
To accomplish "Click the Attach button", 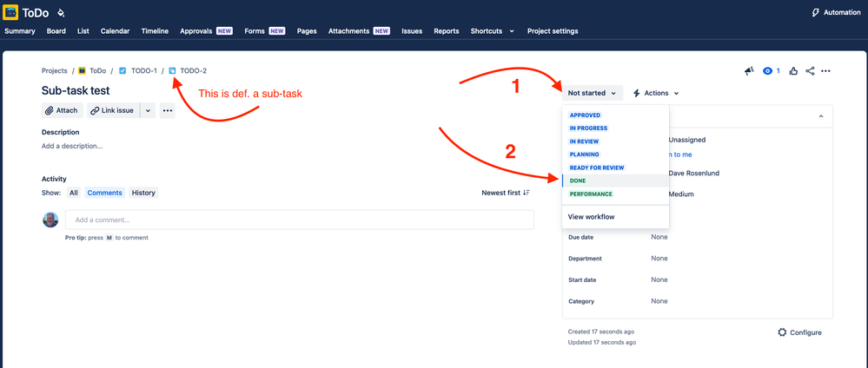I will [62, 110].
